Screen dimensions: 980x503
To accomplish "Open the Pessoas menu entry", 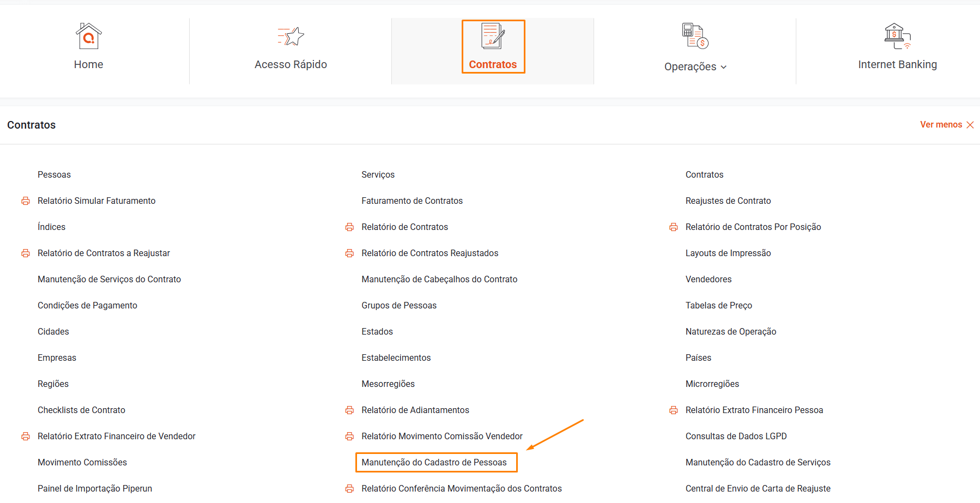I will pyautogui.click(x=54, y=175).
